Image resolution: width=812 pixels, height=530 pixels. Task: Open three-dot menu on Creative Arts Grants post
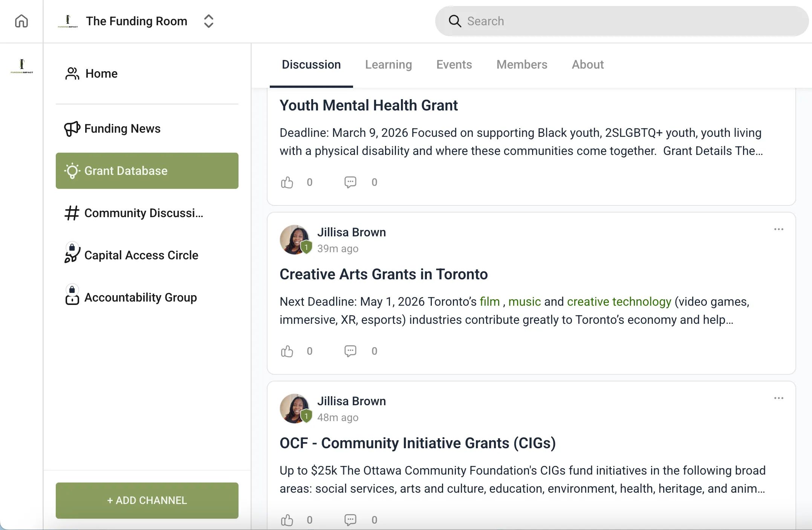pos(778,229)
